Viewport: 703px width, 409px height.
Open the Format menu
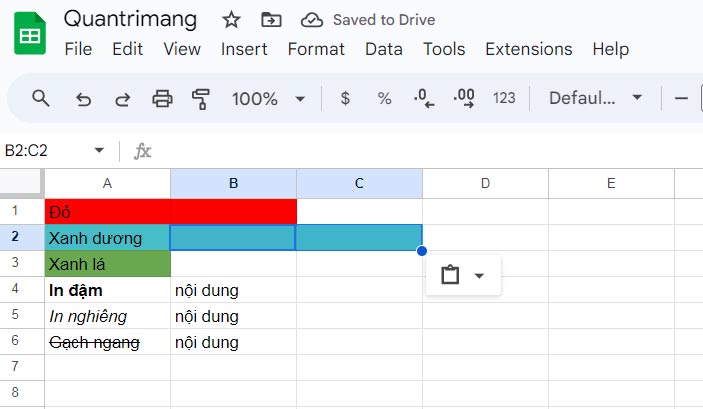click(x=316, y=49)
